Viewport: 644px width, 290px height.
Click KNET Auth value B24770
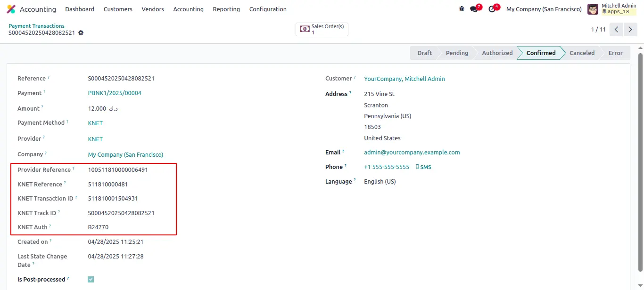click(98, 227)
